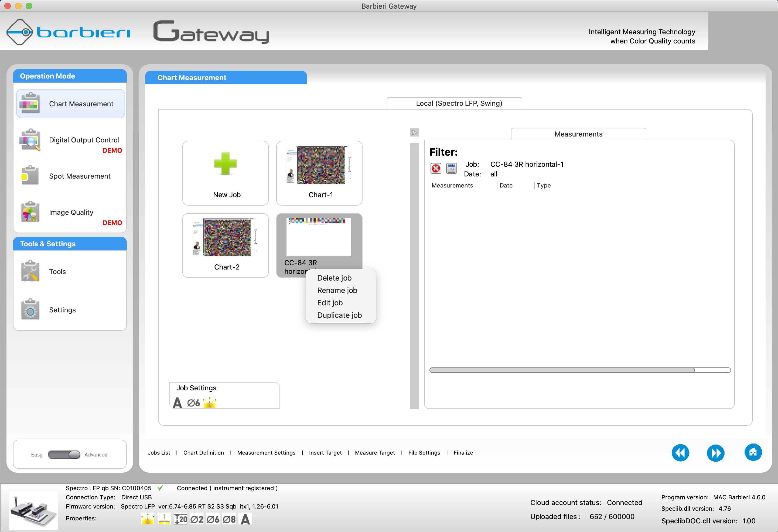Choose Delete job from context menu
The width and height of the screenshot is (778, 532).
[334, 278]
